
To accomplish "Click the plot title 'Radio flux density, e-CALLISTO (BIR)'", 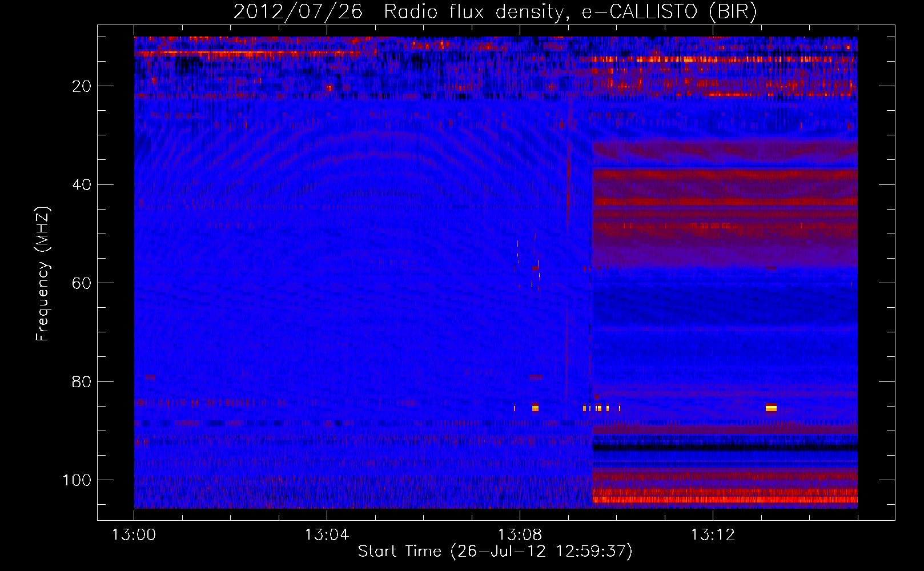I will coord(570,12).
